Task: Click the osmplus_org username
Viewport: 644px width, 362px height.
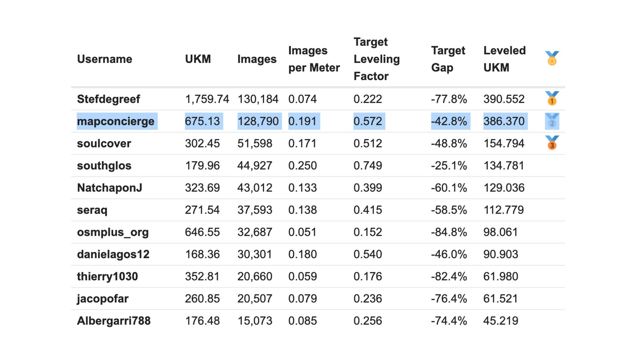Action: (113, 232)
